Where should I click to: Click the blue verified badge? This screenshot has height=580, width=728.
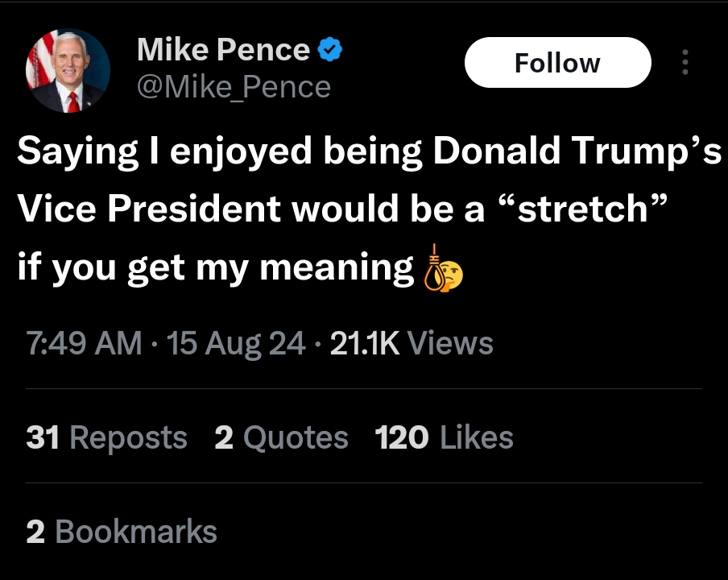click(x=330, y=50)
